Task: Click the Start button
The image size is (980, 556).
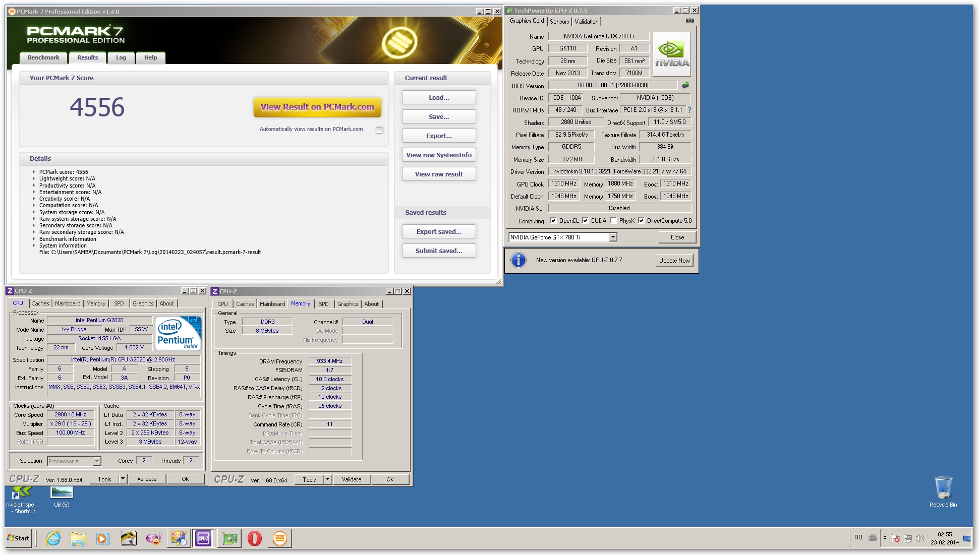Action: click(x=19, y=538)
